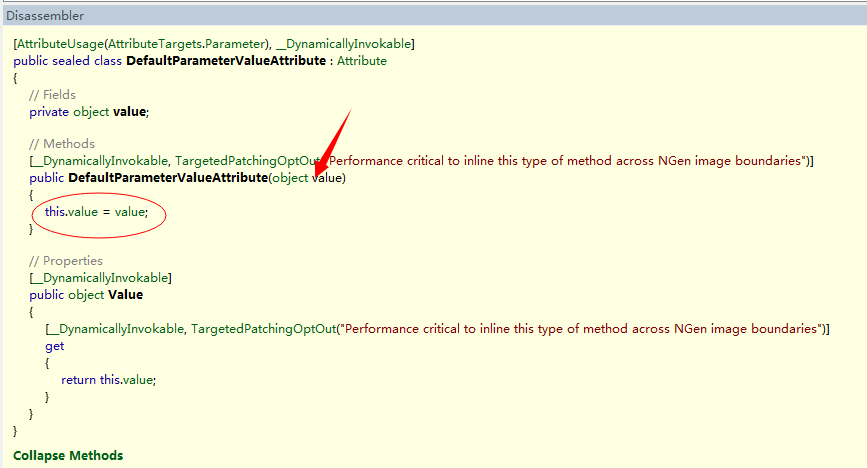Follow the AttributeTargets link in attribute
This screenshot has height=468, width=867.
(x=154, y=44)
